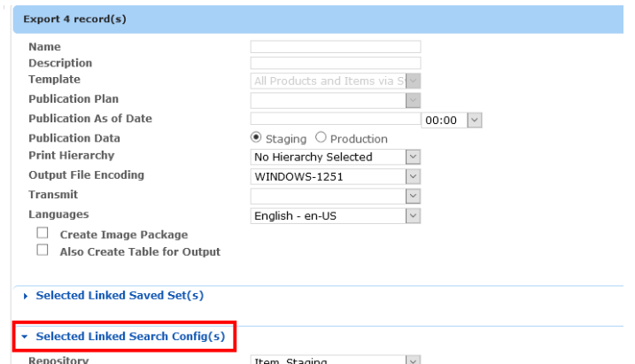Image resolution: width=635 pixels, height=364 pixels.
Task: Open the Output File Encoding dropdown
Action: point(336,176)
